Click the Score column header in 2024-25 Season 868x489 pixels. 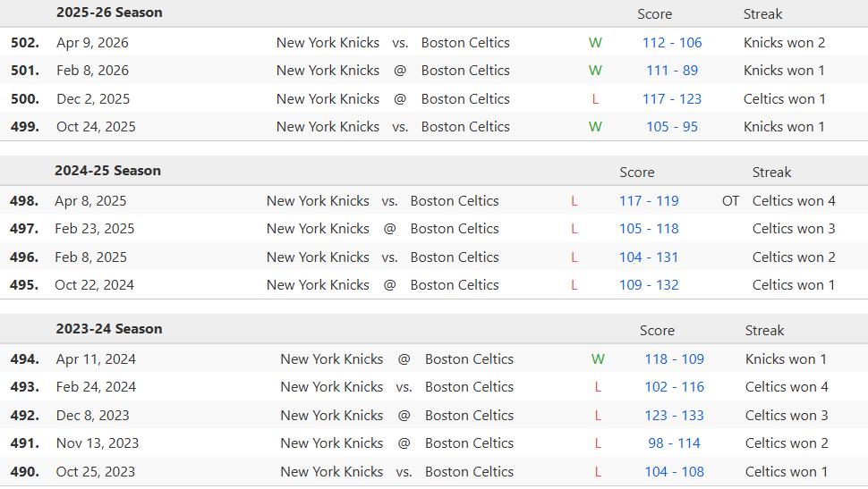click(637, 172)
